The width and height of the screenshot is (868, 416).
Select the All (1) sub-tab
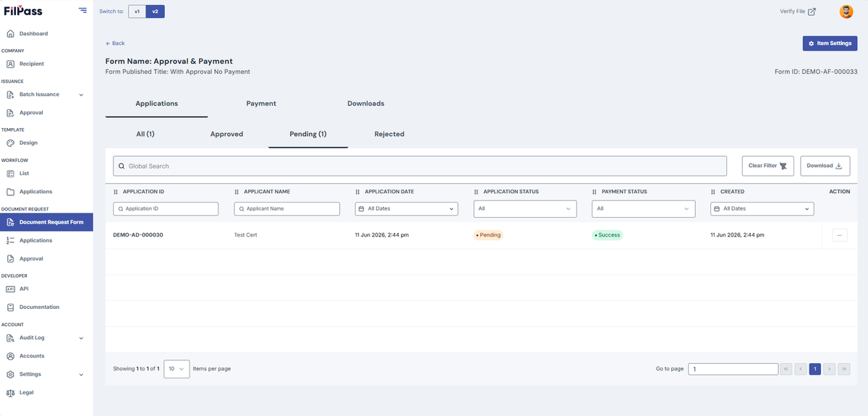pos(145,134)
